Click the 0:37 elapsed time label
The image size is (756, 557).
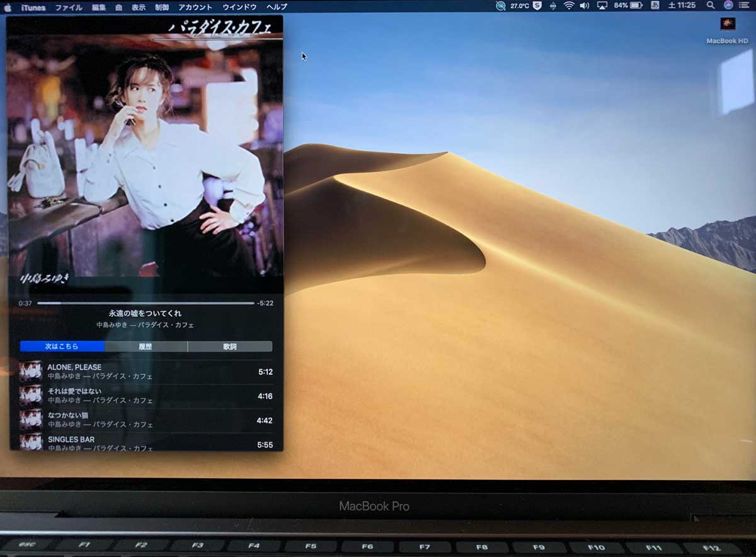tap(25, 303)
